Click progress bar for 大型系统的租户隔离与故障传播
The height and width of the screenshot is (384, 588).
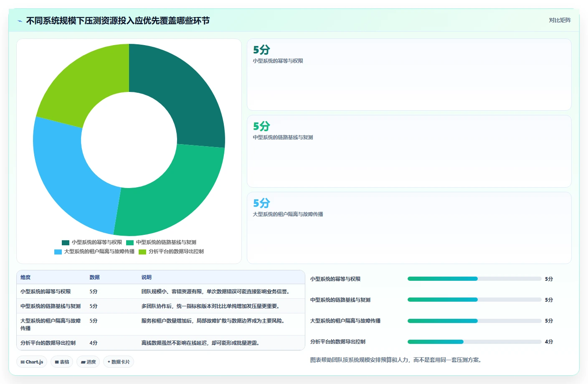[x=474, y=321]
